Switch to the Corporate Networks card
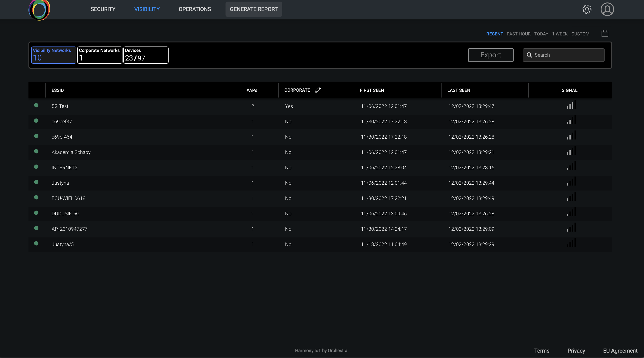Image resolution: width=644 pixels, height=358 pixels. pyautogui.click(x=100, y=55)
